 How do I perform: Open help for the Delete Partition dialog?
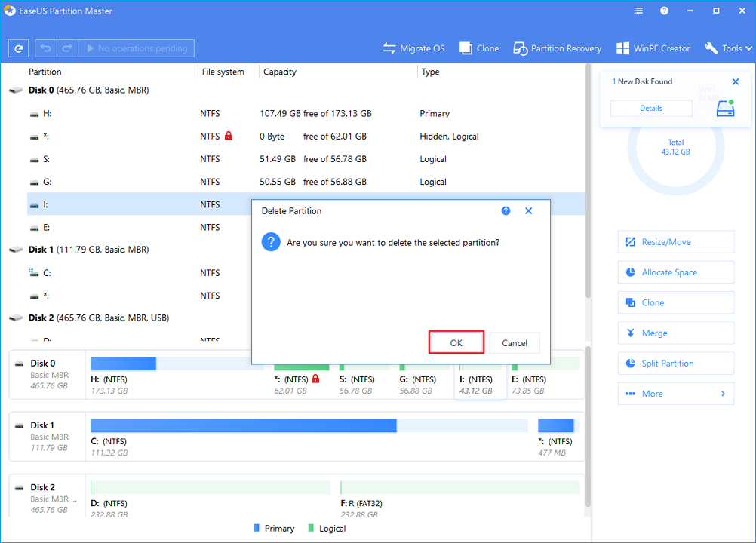(x=506, y=211)
